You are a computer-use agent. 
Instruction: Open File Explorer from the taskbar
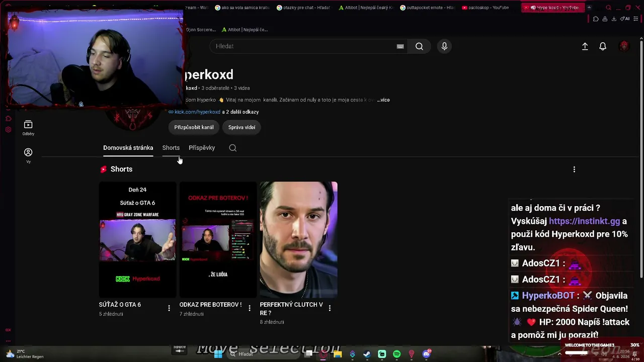[x=338, y=354]
